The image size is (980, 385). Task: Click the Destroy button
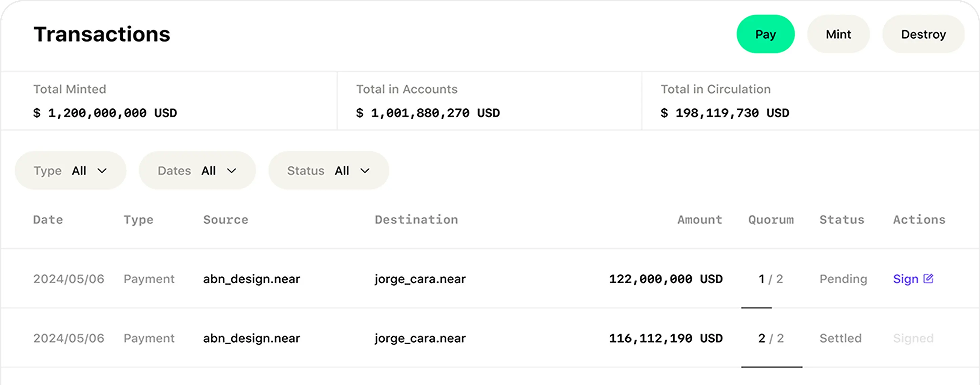click(923, 34)
